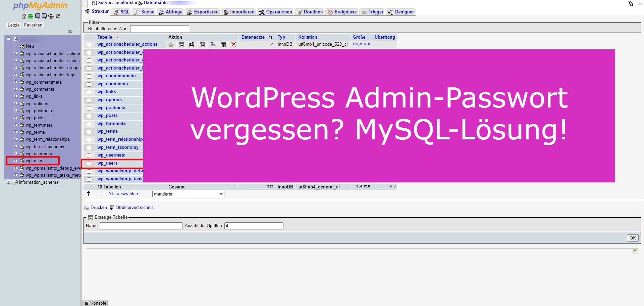Collapse navigation panel arrow at top left
The height and width of the screenshot is (306, 644).
85,4
